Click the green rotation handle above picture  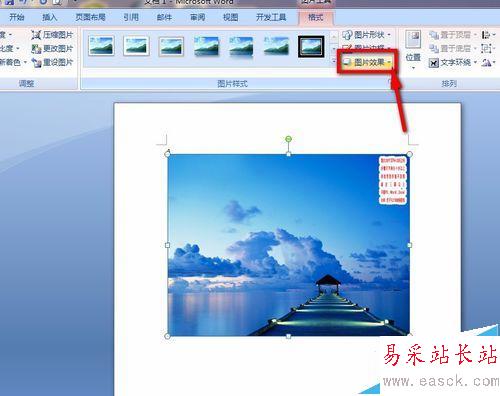289,139
